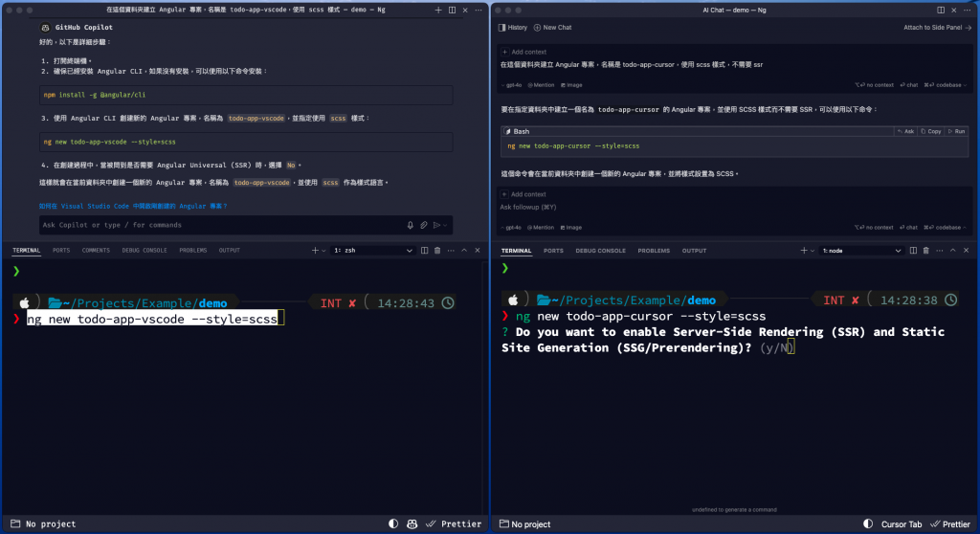Select TERMINAL tab in left window
Screen dimensions: 980x534
click(26, 250)
